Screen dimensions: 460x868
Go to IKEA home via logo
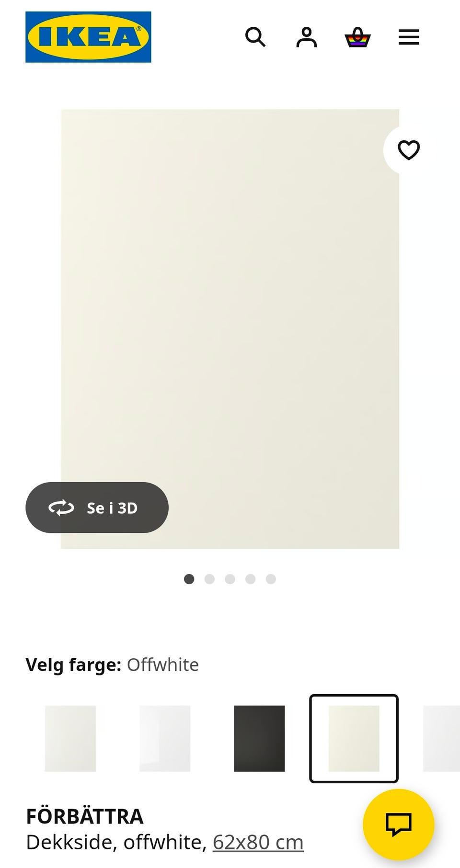point(88,37)
